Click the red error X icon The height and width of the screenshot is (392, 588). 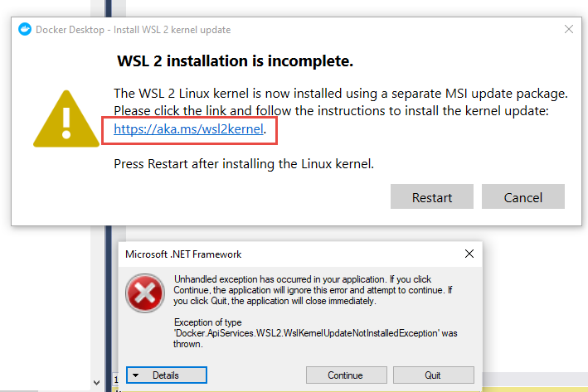145,293
